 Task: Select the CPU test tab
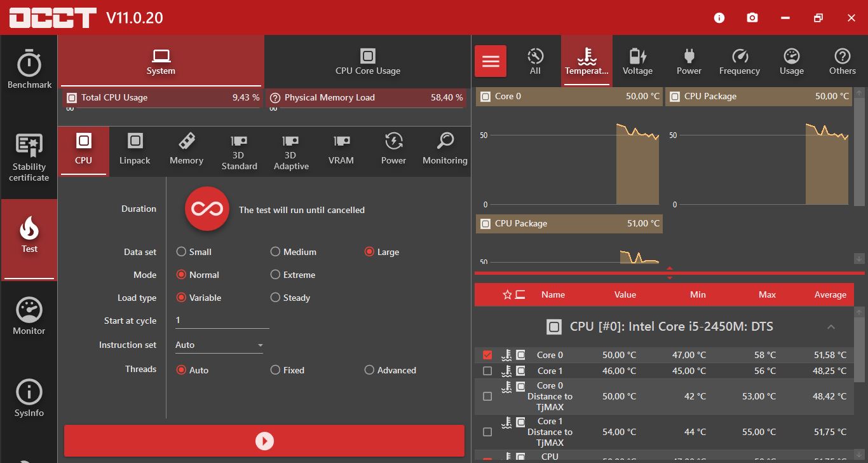click(x=84, y=151)
